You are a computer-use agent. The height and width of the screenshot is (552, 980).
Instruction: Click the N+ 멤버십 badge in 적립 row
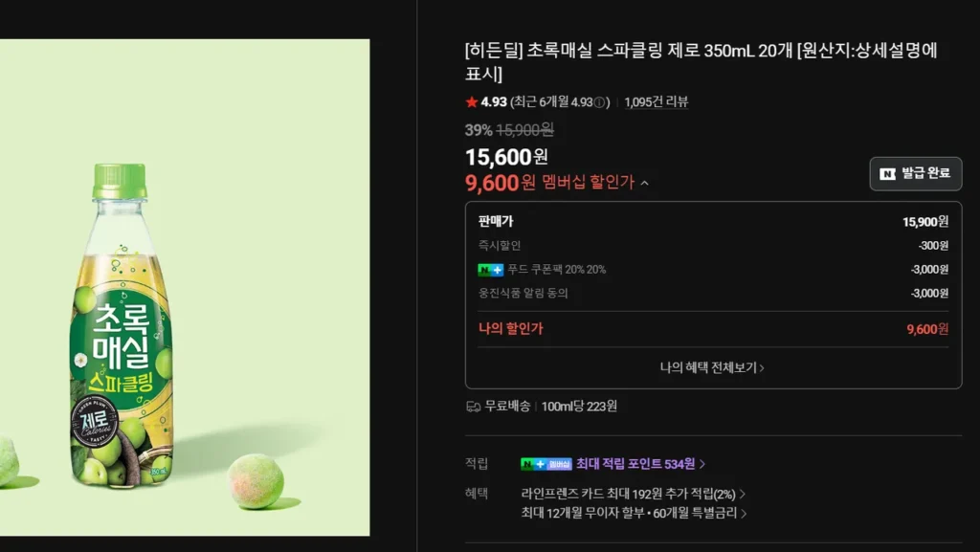pyautogui.click(x=546, y=464)
